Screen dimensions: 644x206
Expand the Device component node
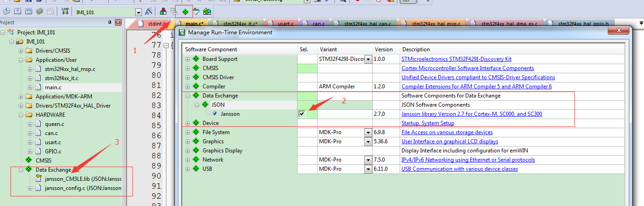[x=187, y=123]
